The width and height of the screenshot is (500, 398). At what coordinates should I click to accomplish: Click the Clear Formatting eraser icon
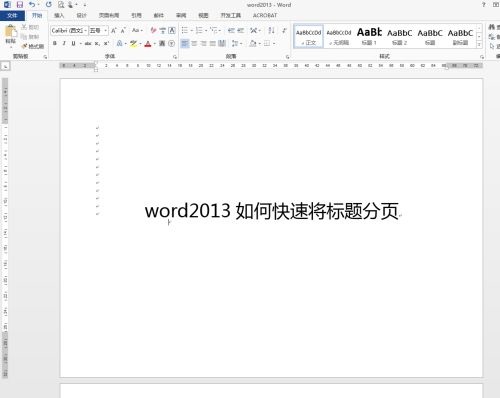pos(153,31)
